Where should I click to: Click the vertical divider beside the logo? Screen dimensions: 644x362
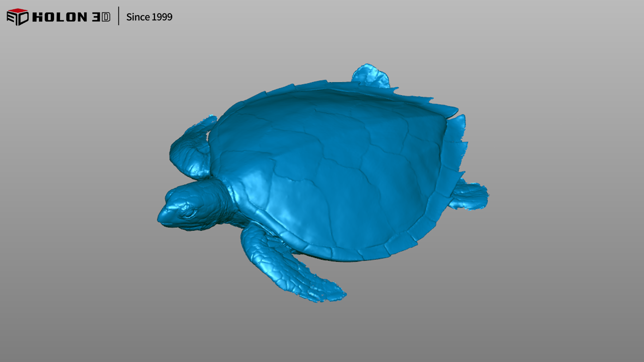tap(118, 16)
